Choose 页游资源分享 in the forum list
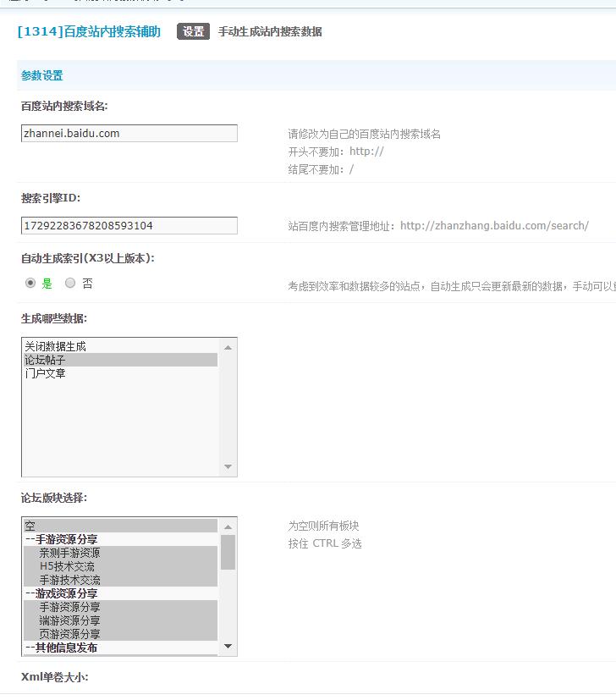The height and width of the screenshot is (700, 616). point(69,634)
